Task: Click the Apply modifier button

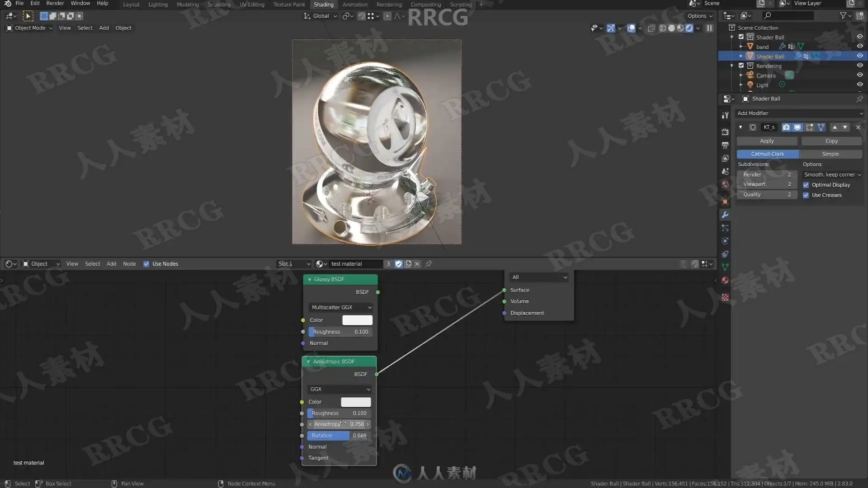Action: point(767,141)
